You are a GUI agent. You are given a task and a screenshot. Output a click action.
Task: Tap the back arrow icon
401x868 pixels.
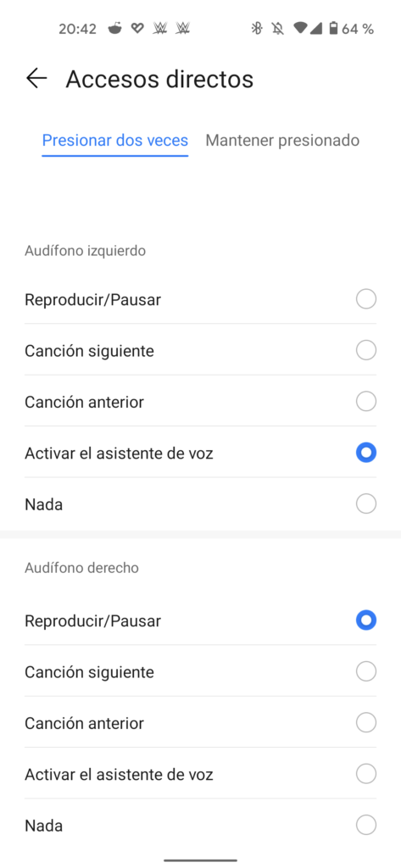tap(36, 79)
